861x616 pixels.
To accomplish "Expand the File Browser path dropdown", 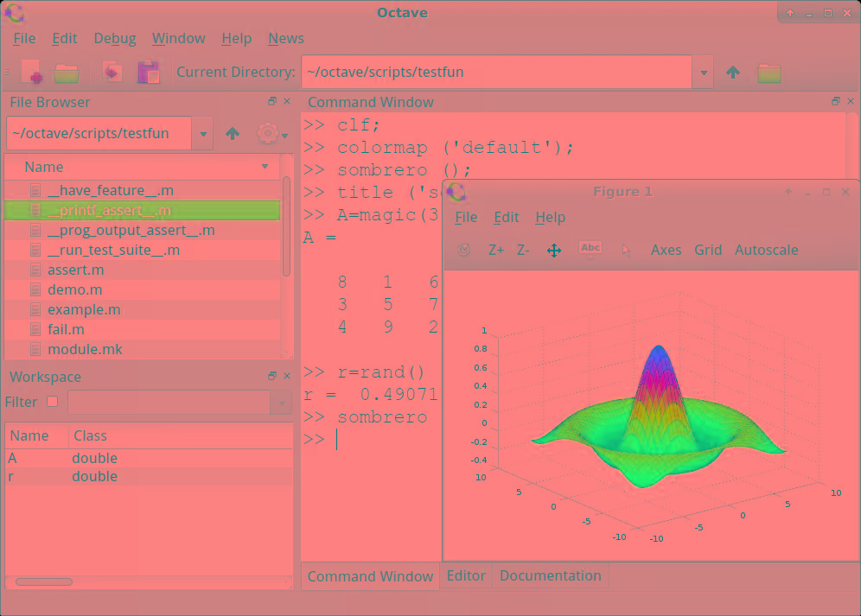I will (202, 133).
